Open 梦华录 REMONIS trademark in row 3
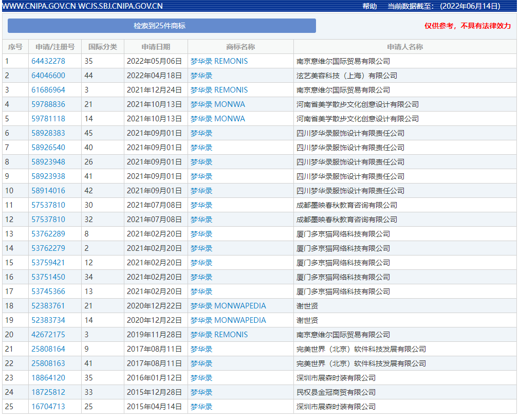This screenshot has width=520, height=420. 219,90
